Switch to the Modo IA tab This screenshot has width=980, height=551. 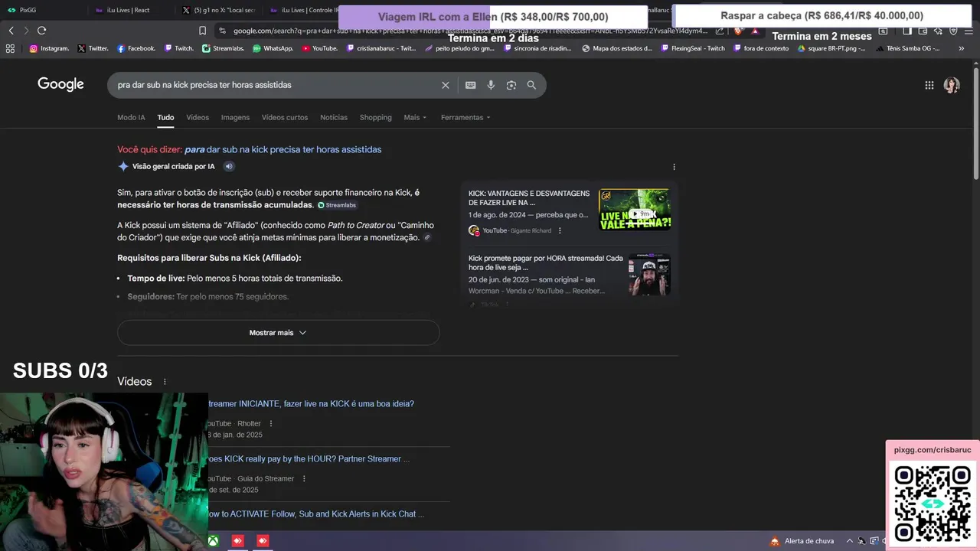(131, 117)
